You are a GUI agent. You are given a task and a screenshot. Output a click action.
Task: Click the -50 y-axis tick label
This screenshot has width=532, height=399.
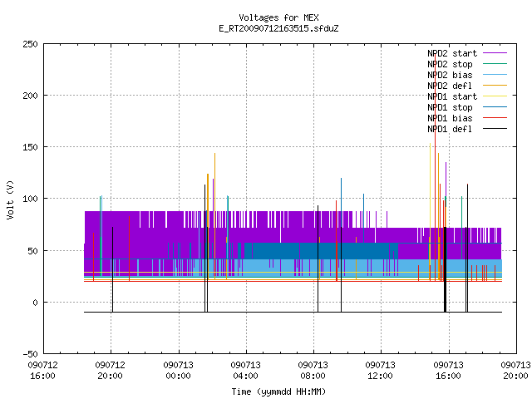[x=30, y=354]
